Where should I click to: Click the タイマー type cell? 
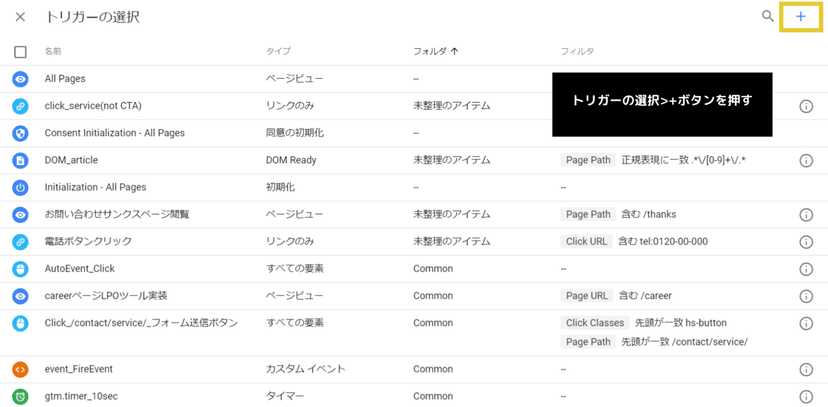(x=285, y=396)
